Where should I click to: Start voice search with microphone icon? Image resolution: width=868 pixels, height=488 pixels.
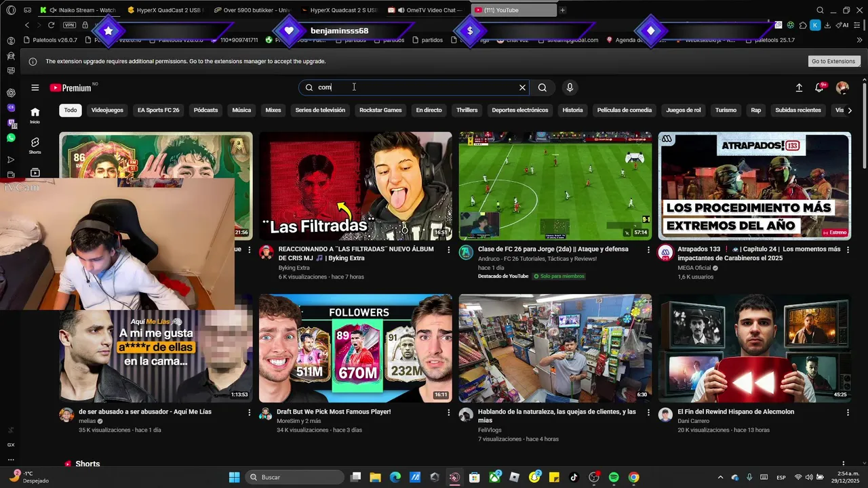click(x=570, y=87)
